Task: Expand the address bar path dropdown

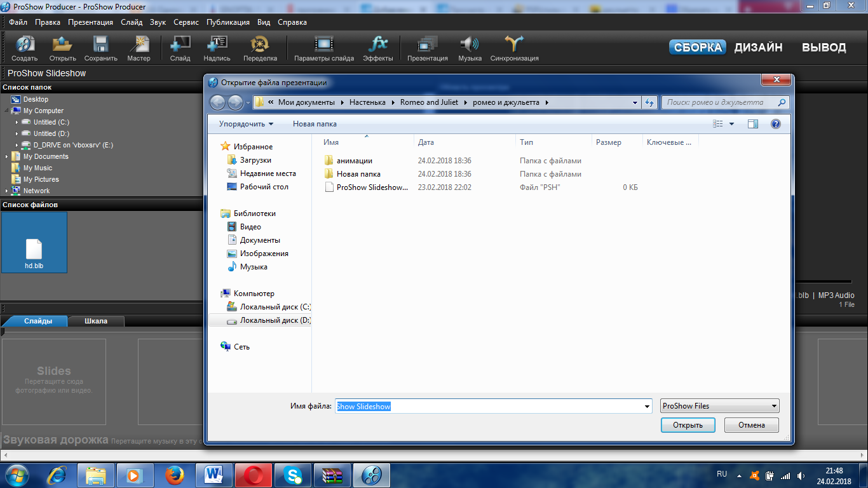Action: point(635,102)
